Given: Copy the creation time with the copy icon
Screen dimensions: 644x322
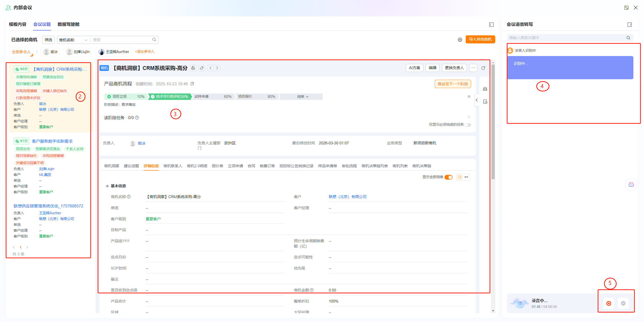Looking at the screenshot, I should (192, 84).
